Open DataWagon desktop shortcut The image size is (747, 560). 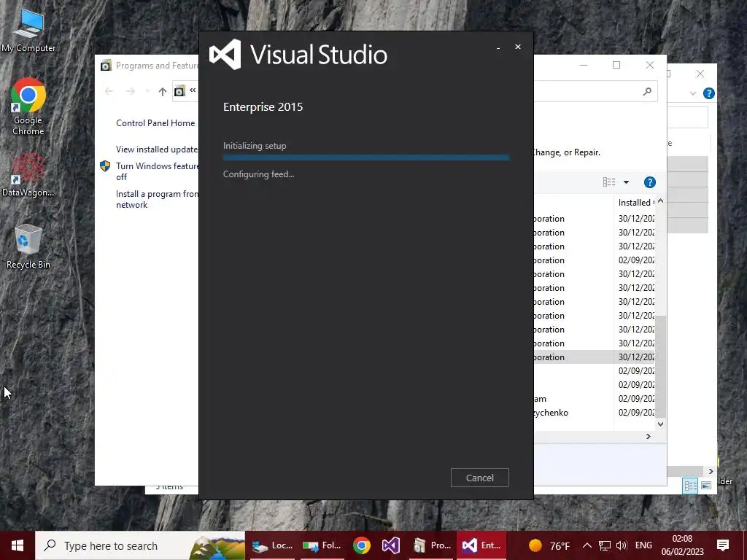tap(28, 175)
